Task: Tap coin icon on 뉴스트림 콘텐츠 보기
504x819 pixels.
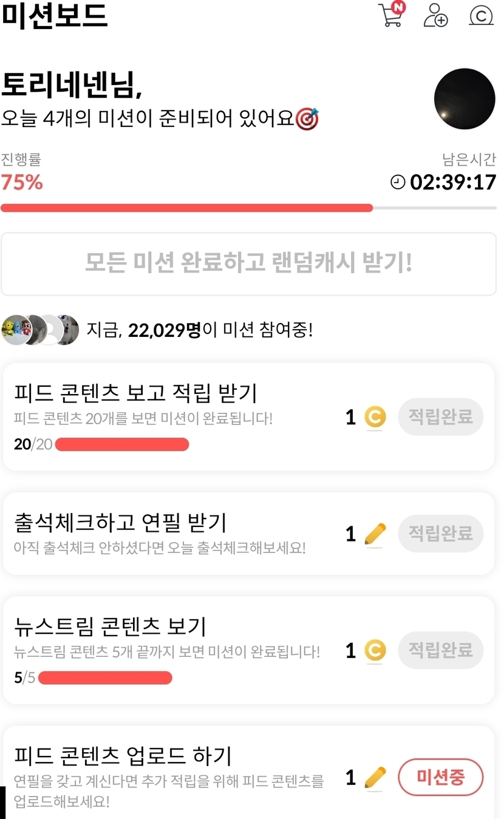Action: click(375, 651)
